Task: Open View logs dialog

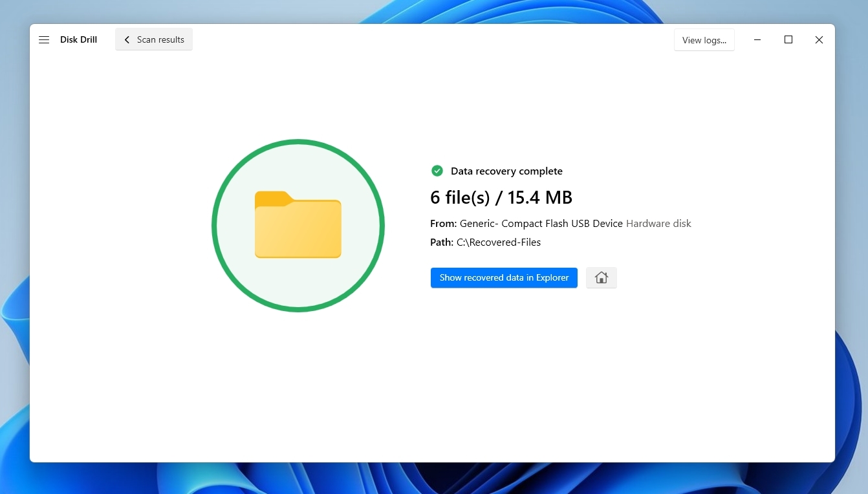Action: coord(704,39)
